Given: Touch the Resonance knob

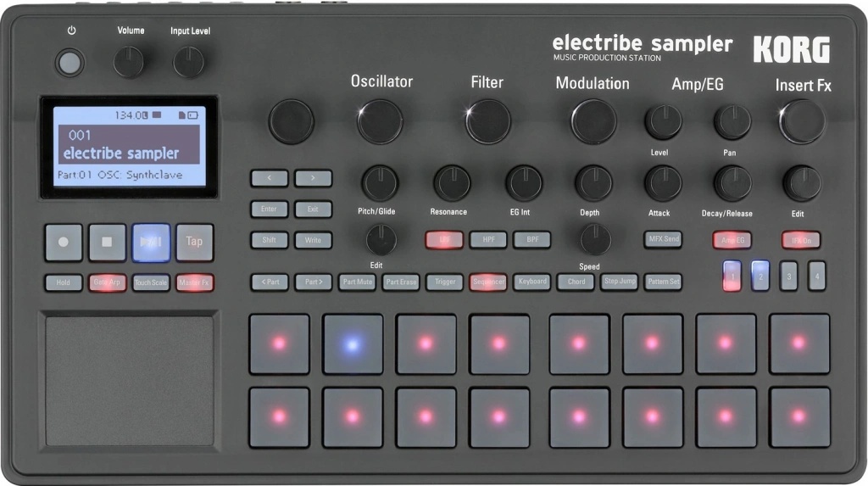Looking at the screenshot, I should pos(452,183).
